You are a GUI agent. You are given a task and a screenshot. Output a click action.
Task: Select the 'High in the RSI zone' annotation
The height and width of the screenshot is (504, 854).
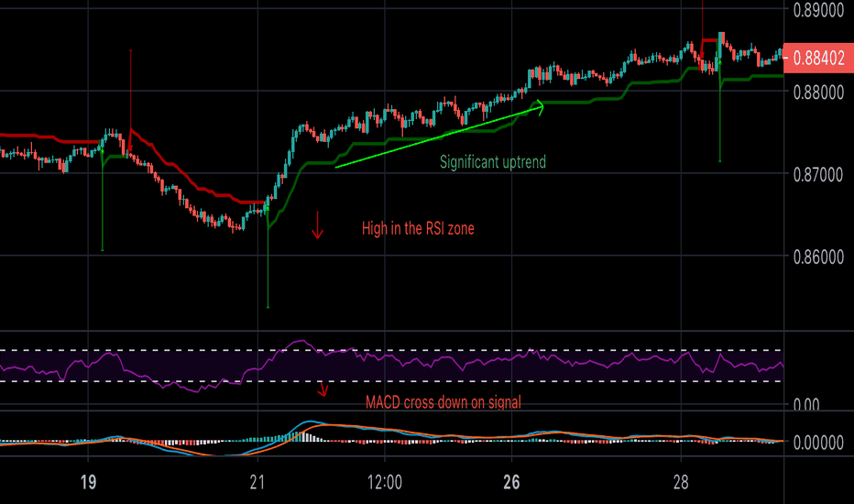click(x=418, y=228)
